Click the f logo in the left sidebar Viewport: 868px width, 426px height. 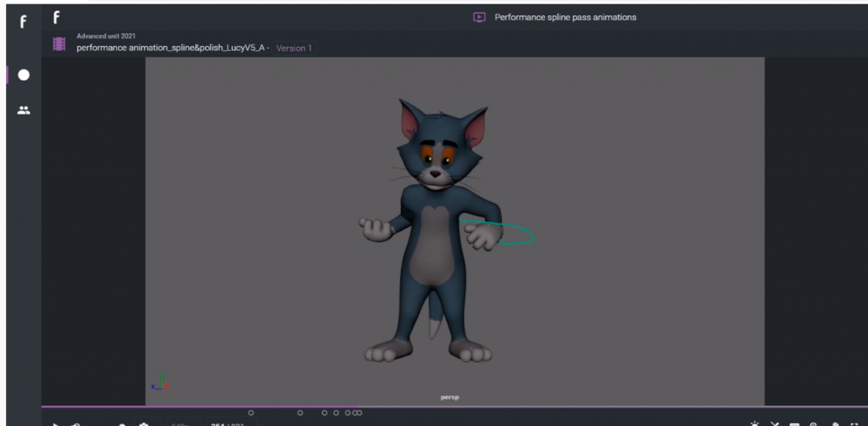pos(23,21)
